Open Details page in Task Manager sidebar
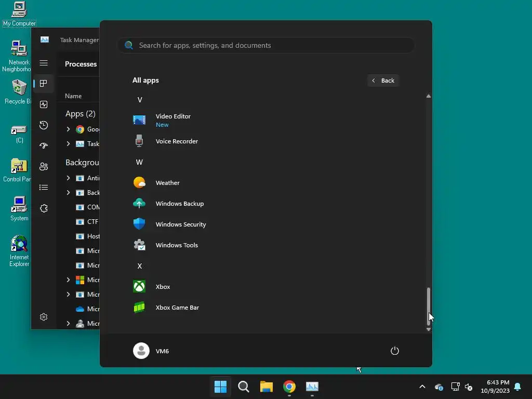The width and height of the screenshot is (532, 399). (44, 187)
